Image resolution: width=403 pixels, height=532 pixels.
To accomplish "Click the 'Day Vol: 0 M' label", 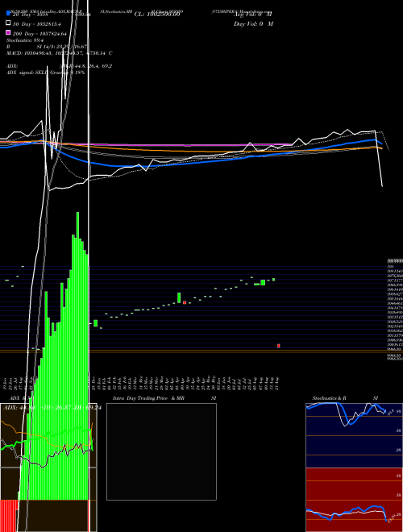I will pos(253,23).
